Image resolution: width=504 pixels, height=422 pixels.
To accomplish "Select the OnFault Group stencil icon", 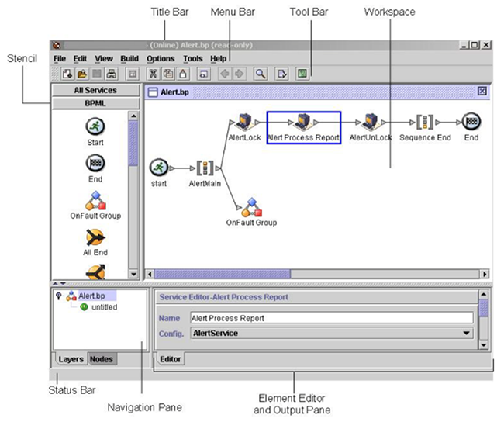I will point(95,200).
